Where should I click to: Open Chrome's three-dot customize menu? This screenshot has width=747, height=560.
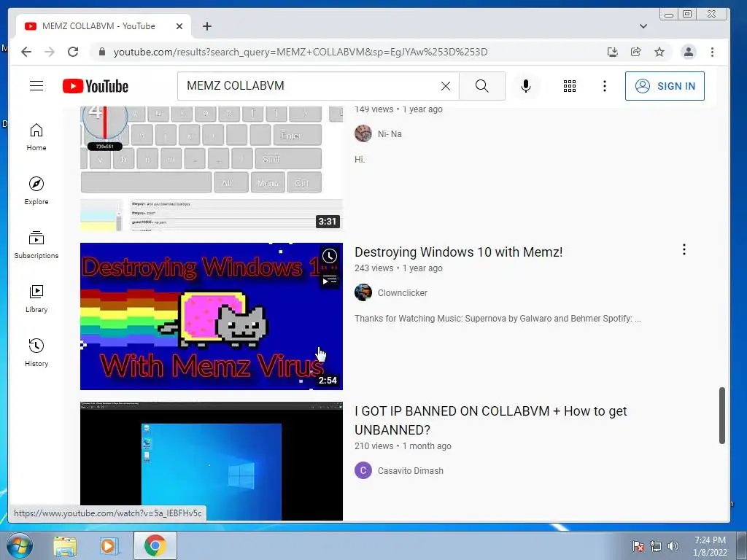pos(712,52)
